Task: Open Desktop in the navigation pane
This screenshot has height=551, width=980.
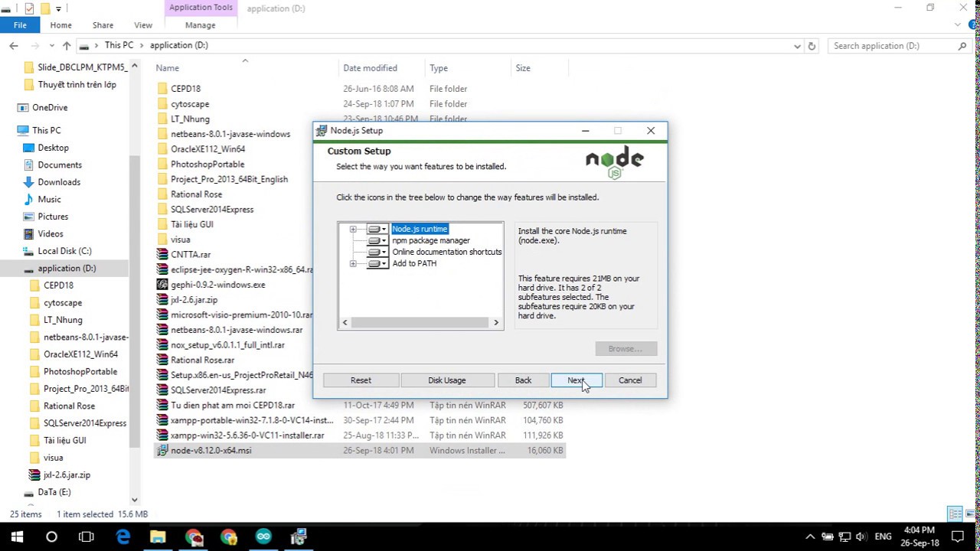Action: coord(53,148)
